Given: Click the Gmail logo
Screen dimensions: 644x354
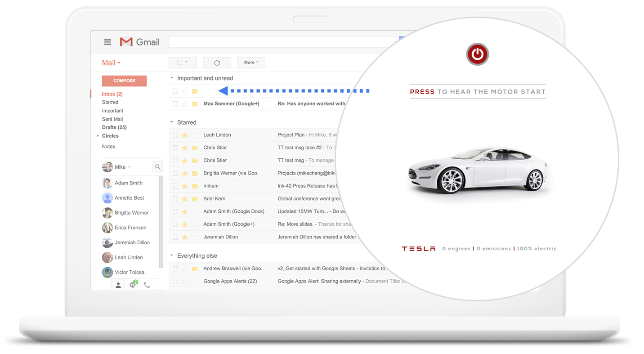Looking at the screenshot, I should (139, 42).
